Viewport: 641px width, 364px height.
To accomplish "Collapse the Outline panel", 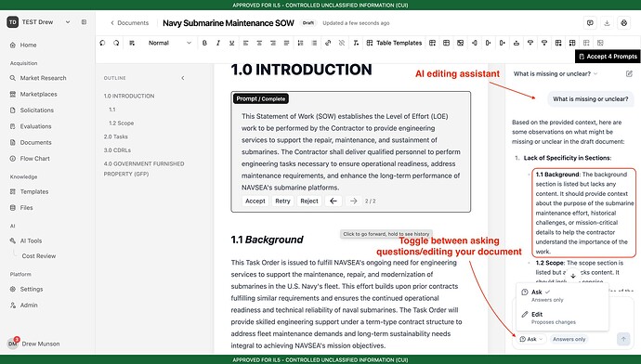I will [183, 78].
